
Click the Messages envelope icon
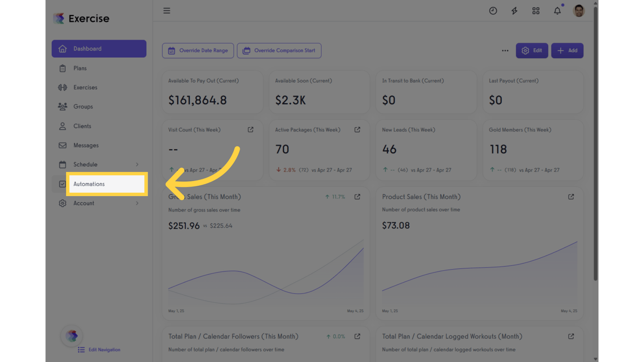[x=62, y=145]
